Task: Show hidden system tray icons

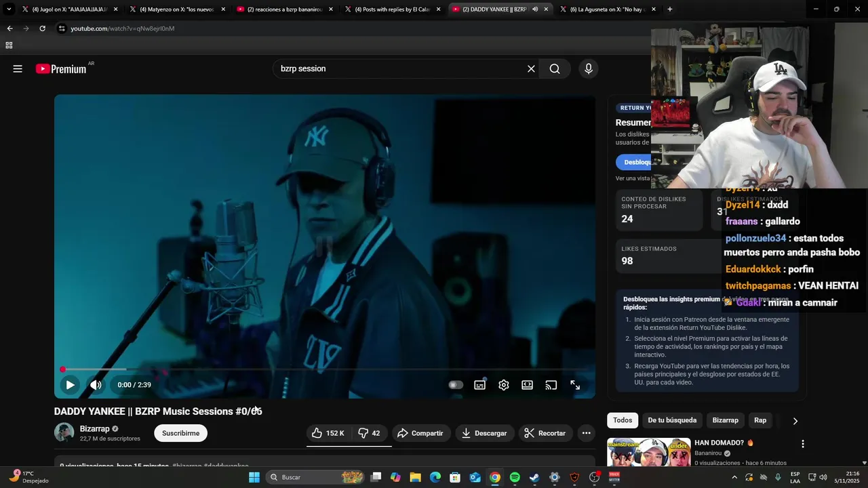Action: (734, 477)
